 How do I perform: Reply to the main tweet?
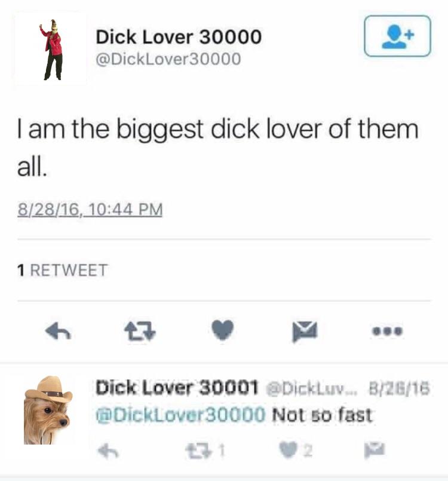58,330
